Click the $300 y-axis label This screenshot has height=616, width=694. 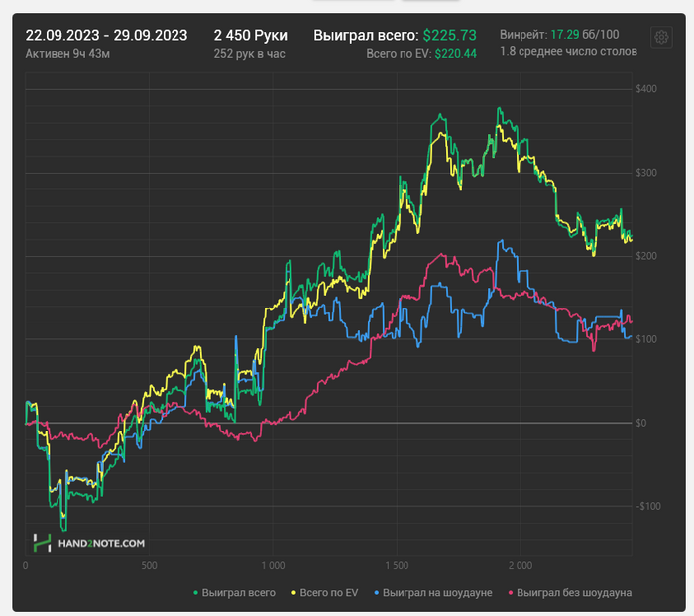[x=646, y=173]
